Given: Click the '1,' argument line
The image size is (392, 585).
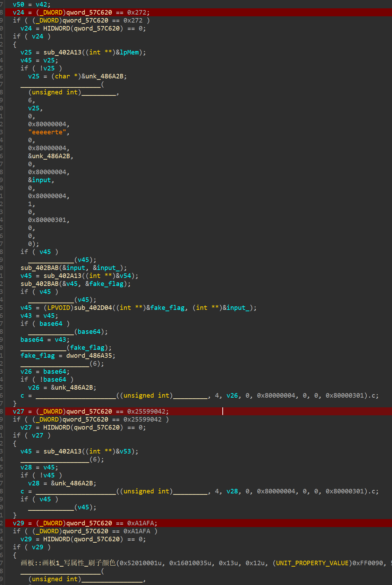Looking at the screenshot, I should (x=32, y=204).
